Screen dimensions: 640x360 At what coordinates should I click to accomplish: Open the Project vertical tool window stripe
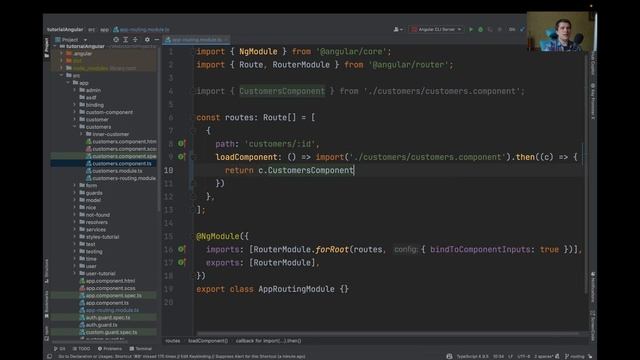(x=47, y=47)
